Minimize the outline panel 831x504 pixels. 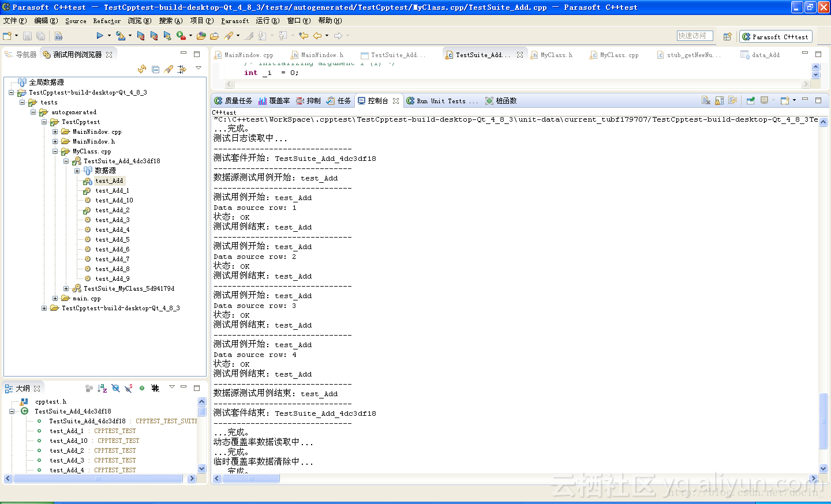(x=184, y=387)
